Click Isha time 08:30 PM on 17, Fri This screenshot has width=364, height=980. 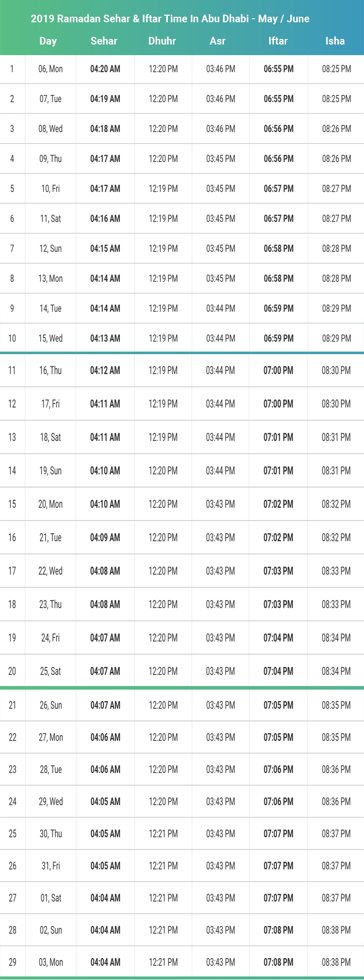coord(336,404)
